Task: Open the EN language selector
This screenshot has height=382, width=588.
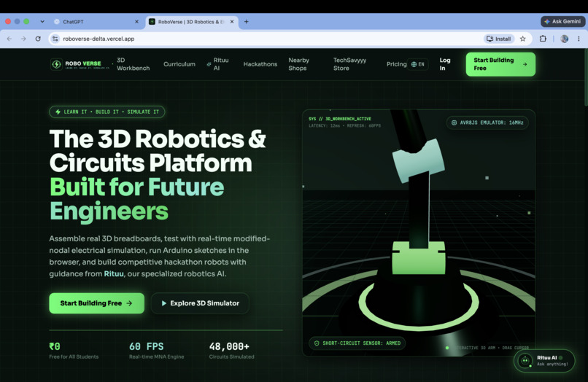Action: [418, 64]
